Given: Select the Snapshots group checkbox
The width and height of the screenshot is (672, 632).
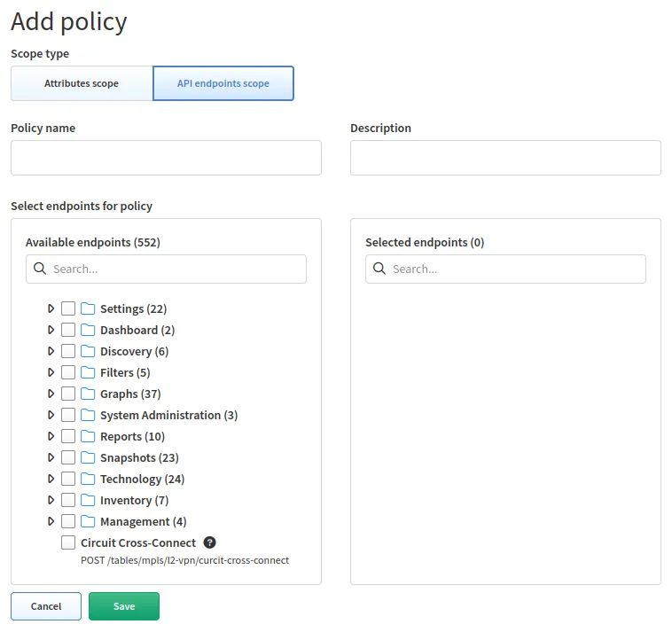Looking at the screenshot, I should pos(68,457).
